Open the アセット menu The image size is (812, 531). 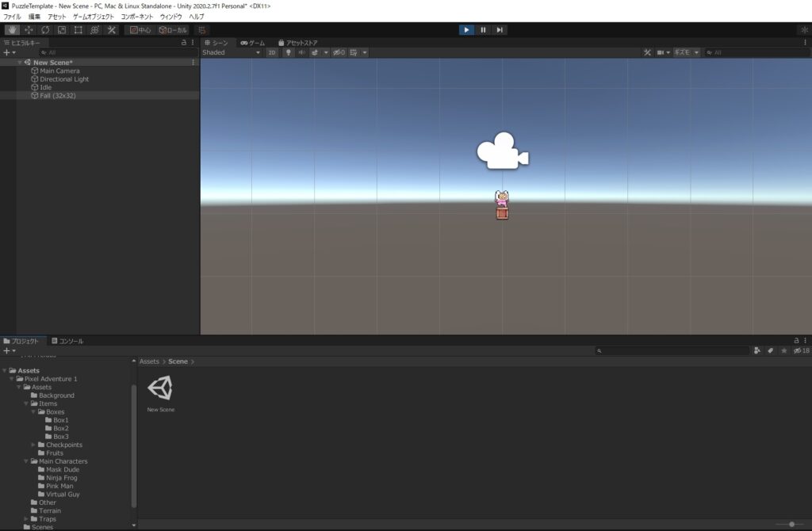pos(57,17)
